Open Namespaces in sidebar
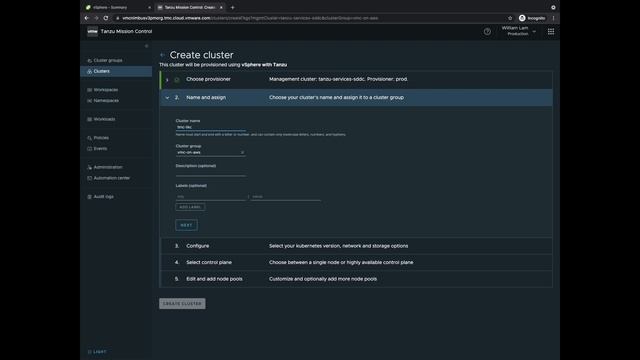Screen dimensions: 640x360 tap(106, 100)
